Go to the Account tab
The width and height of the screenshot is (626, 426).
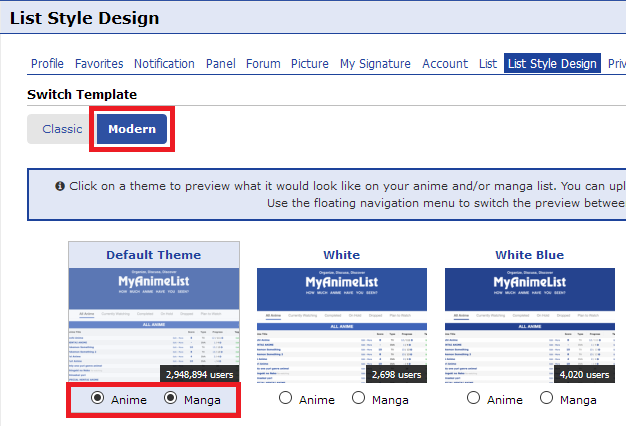tap(445, 63)
